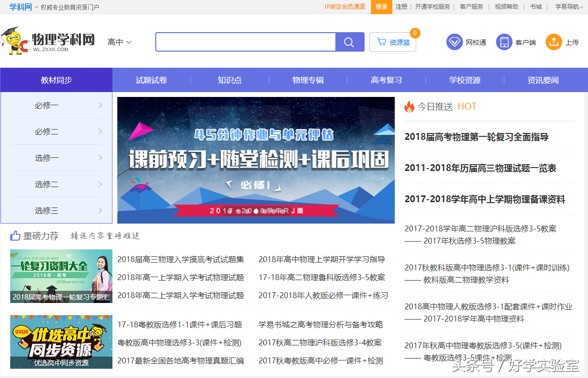Expand 必修一 in the sidebar

coord(56,105)
